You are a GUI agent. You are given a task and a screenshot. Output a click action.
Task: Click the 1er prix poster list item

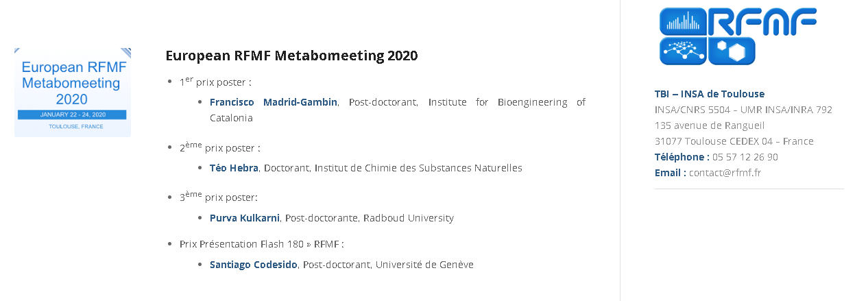[215, 82]
